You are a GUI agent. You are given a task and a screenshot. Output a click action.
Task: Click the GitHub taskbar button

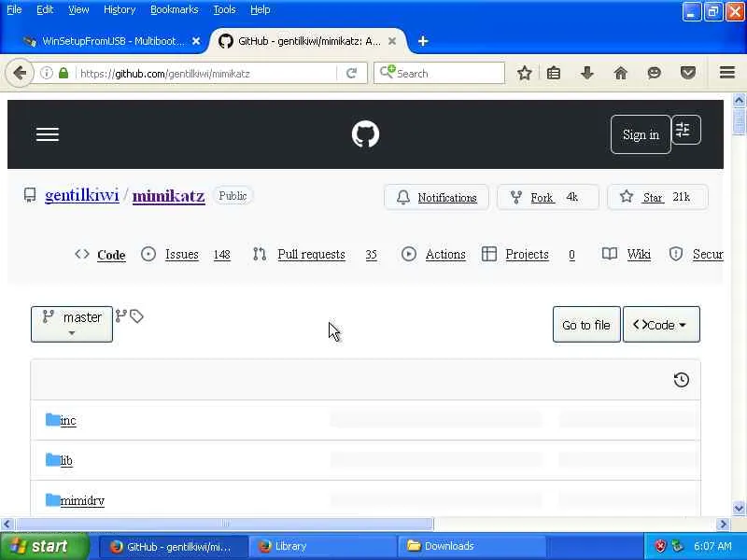click(174, 546)
